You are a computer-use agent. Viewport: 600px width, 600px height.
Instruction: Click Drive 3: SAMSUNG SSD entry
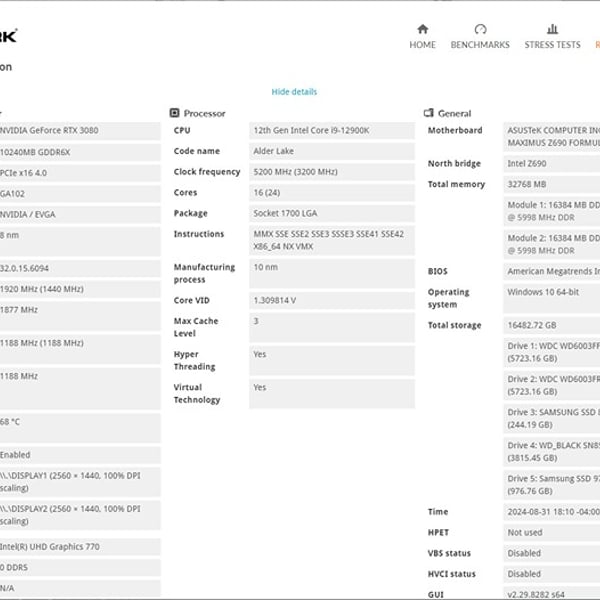click(x=552, y=419)
